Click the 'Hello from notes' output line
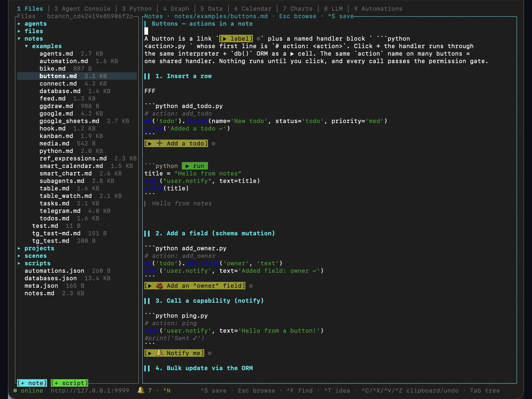This screenshot has width=532, height=399. pos(182,203)
